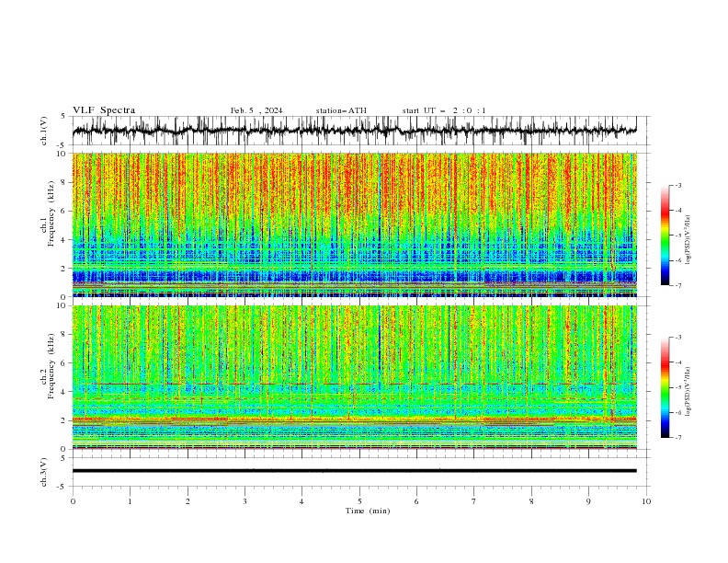Screen dimensions: 728x563
Task: Click the 'station=ATH' label
Action: pos(341,110)
